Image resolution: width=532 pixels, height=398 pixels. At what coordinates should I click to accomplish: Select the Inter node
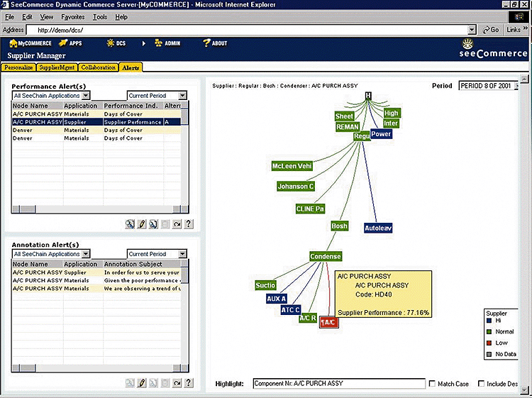pos(391,123)
